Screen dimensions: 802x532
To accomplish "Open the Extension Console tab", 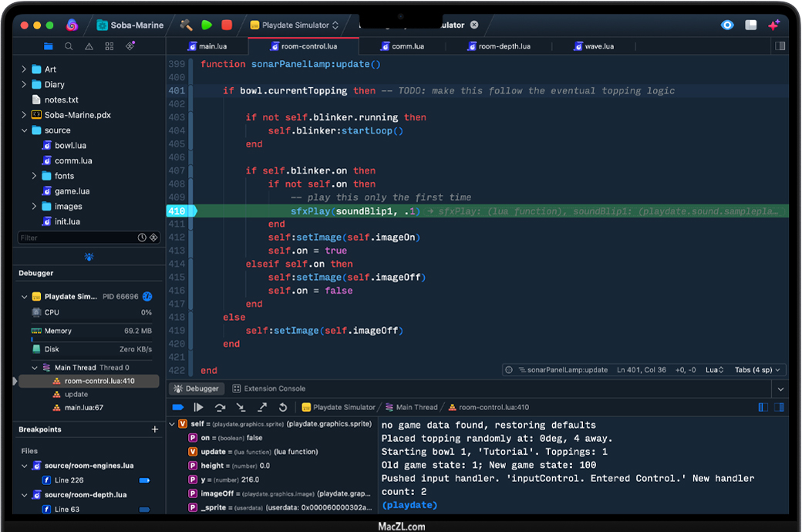I will pyautogui.click(x=269, y=389).
